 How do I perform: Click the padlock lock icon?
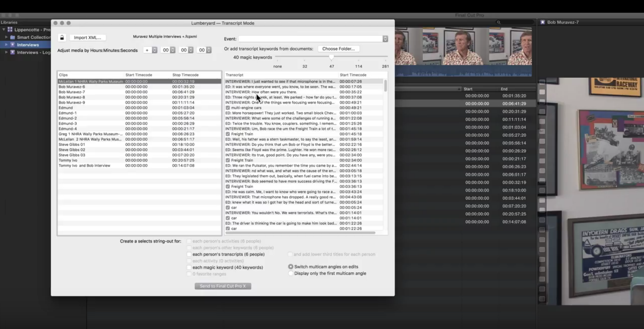coord(62,38)
